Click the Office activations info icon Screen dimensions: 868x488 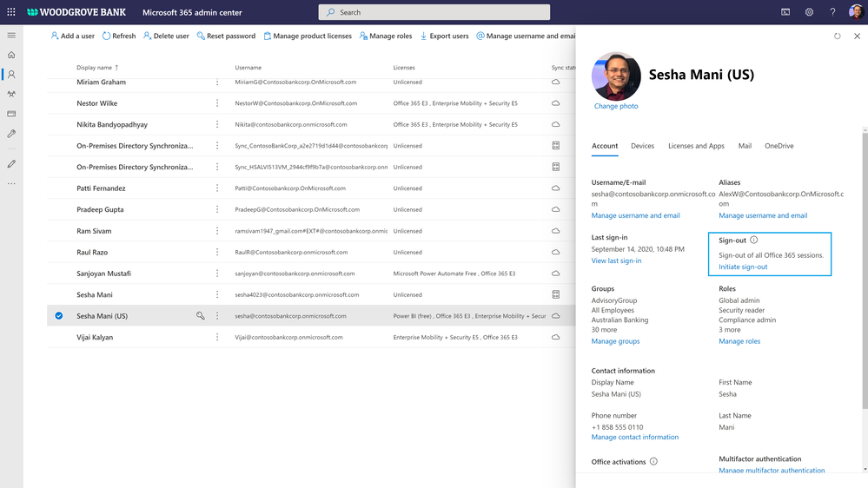pos(653,461)
